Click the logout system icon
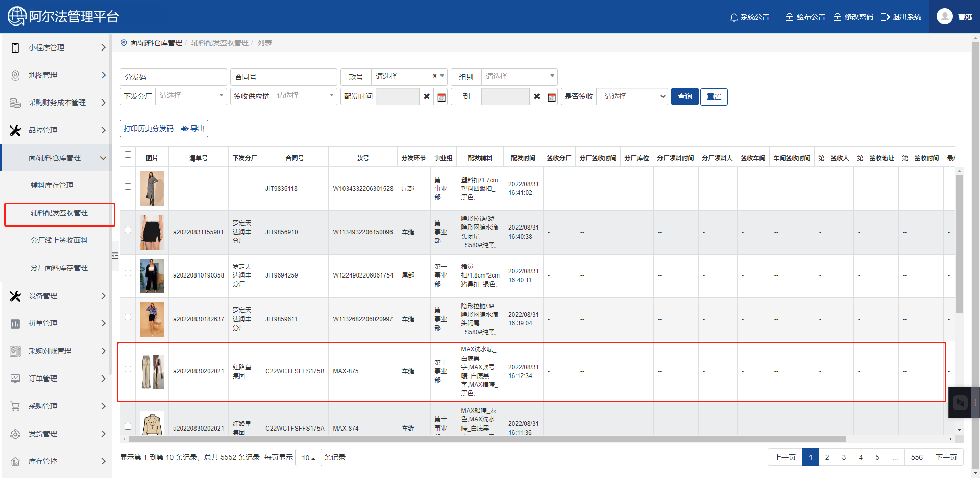 pyautogui.click(x=885, y=17)
